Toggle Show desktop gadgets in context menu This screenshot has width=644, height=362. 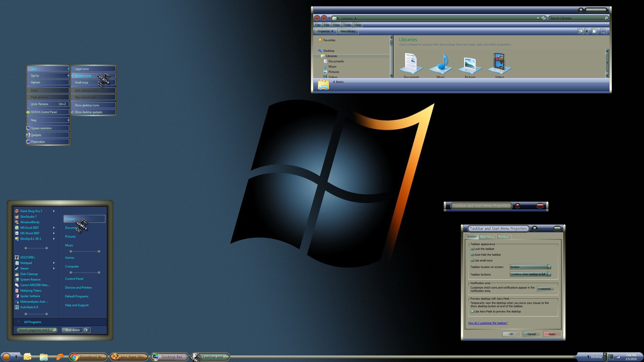point(93,112)
